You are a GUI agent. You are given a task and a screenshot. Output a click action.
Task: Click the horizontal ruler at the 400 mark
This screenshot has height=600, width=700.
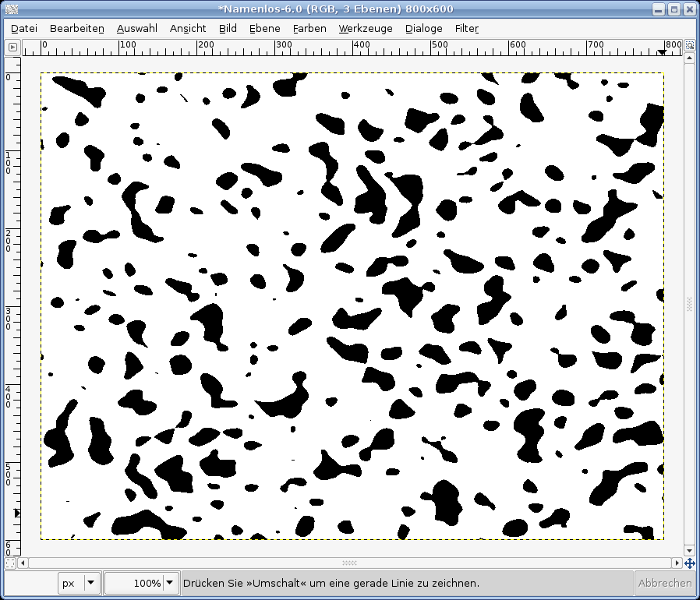click(352, 48)
